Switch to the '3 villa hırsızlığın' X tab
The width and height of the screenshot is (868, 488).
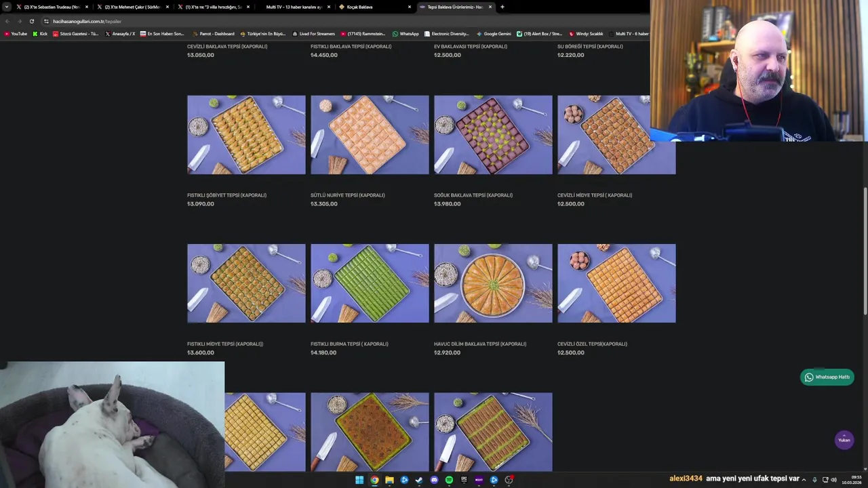pyautogui.click(x=214, y=7)
